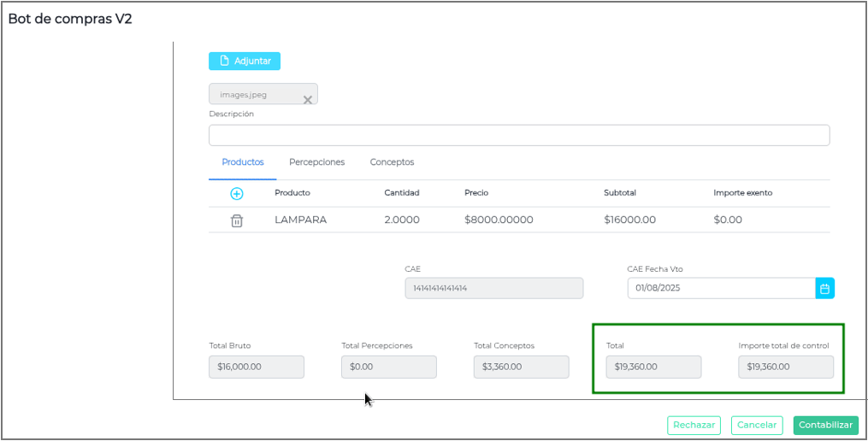
Task: Open the Conceptos tab
Action: 392,162
